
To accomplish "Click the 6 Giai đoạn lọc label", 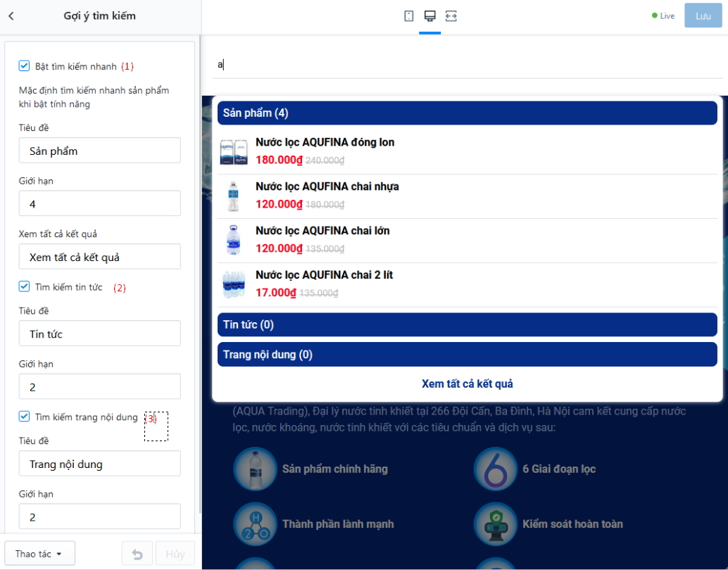I will [559, 469].
